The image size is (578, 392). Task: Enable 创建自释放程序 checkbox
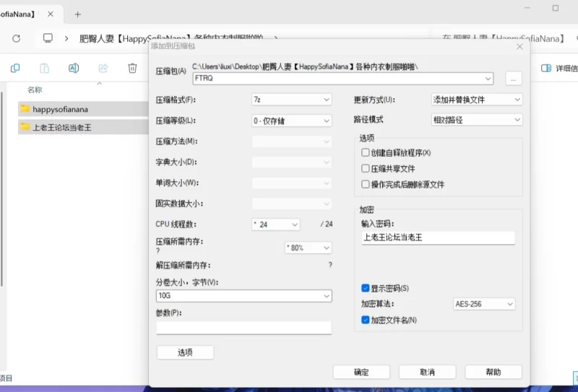tap(366, 152)
